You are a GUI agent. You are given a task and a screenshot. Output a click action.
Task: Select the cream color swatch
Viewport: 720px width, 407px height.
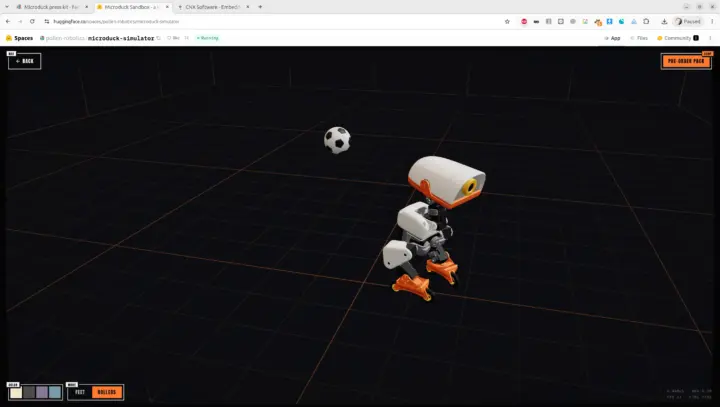[x=16, y=392]
